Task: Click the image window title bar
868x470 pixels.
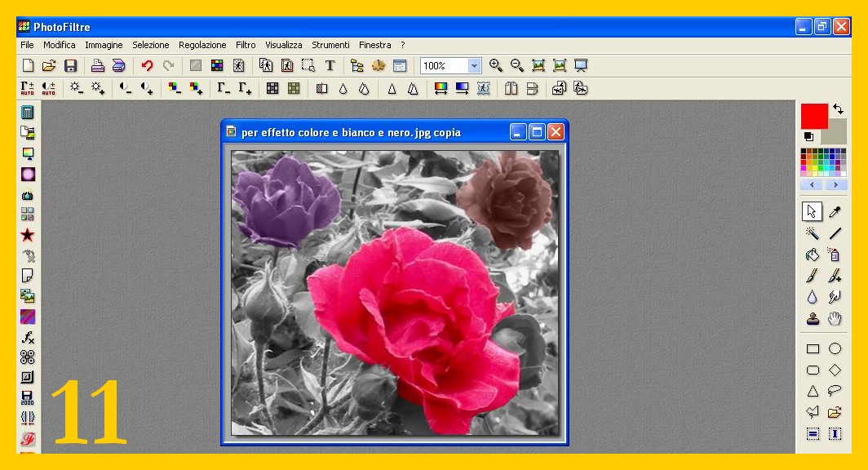Action: point(367,132)
